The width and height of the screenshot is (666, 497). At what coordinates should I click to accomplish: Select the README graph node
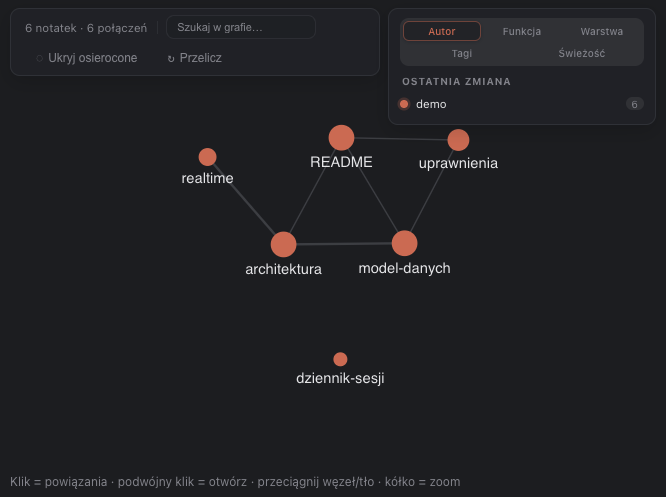[x=341, y=138]
